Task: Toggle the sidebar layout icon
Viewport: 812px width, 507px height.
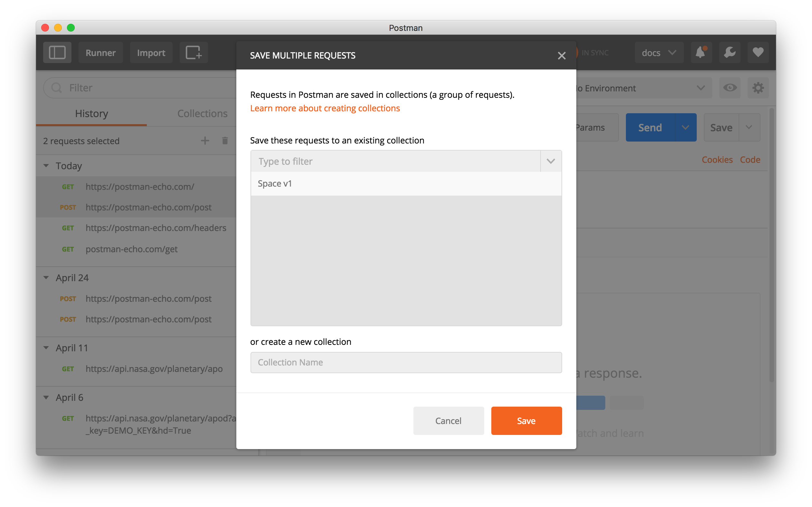Action: (x=57, y=53)
